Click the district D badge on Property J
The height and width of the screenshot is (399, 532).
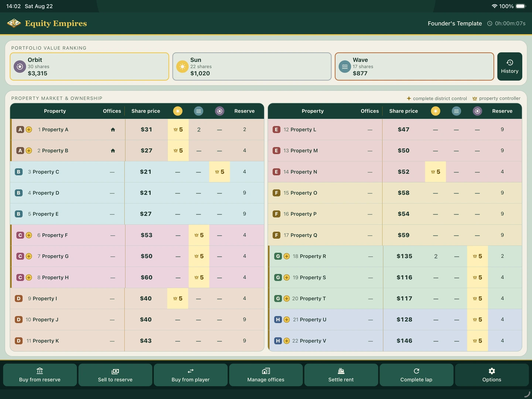[19, 319]
